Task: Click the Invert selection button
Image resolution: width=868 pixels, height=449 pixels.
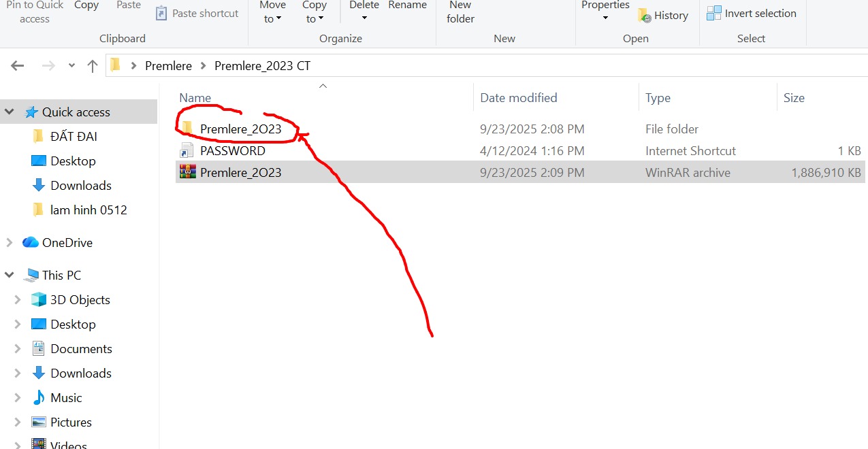Action: tap(752, 14)
